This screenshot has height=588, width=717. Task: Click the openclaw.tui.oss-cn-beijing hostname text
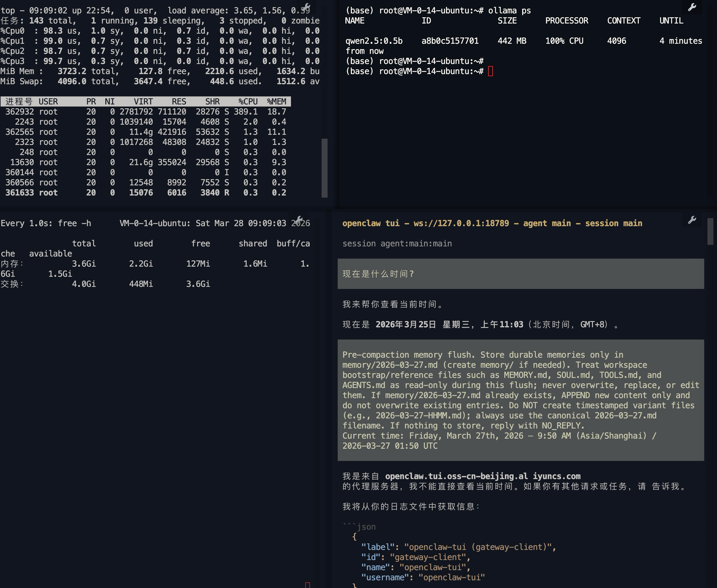click(x=483, y=476)
